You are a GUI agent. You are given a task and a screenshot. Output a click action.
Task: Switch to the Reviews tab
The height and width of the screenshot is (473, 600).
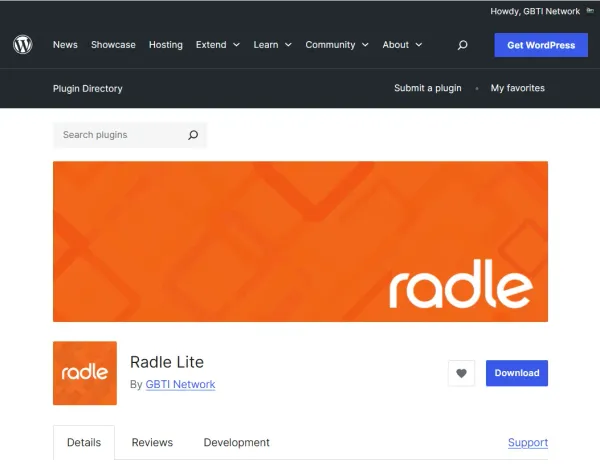[x=152, y=442]
